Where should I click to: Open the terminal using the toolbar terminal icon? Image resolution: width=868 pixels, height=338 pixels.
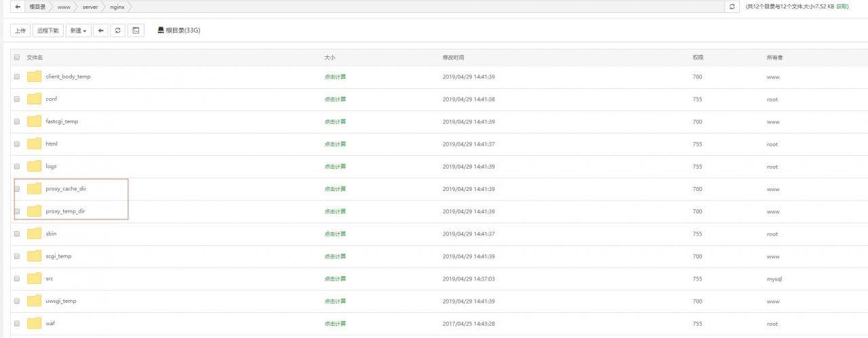click(x=136, y=30)
